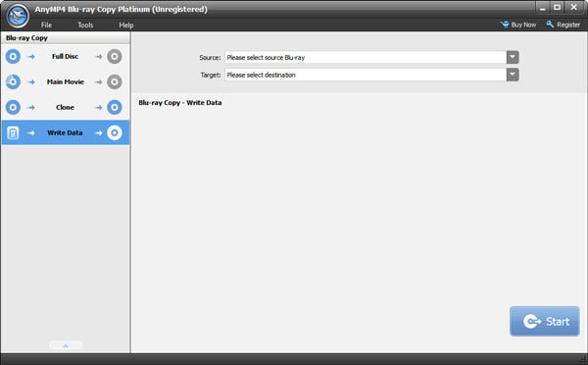Select the Clone copy mode
Viewport: 588px width, 365px height.
[x=66, y=107]
